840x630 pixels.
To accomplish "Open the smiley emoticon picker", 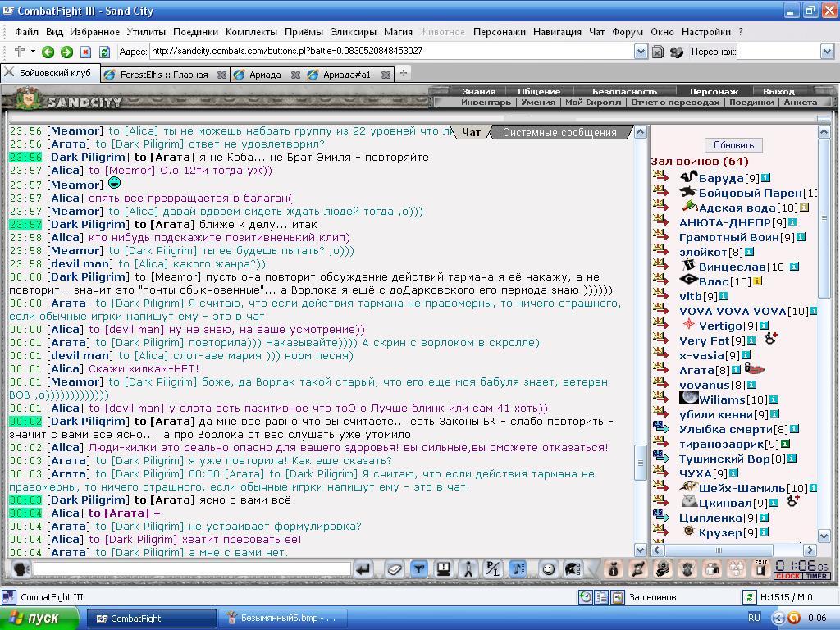I will [547, 569].
